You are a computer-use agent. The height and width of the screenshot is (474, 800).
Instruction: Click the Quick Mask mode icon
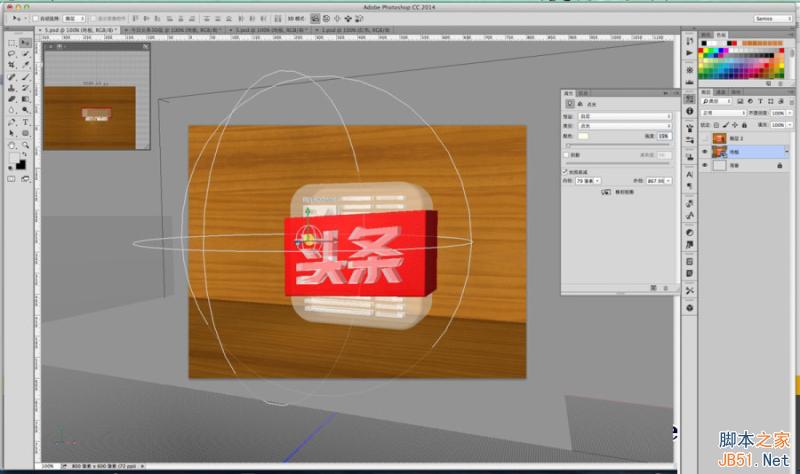(12, 179)
